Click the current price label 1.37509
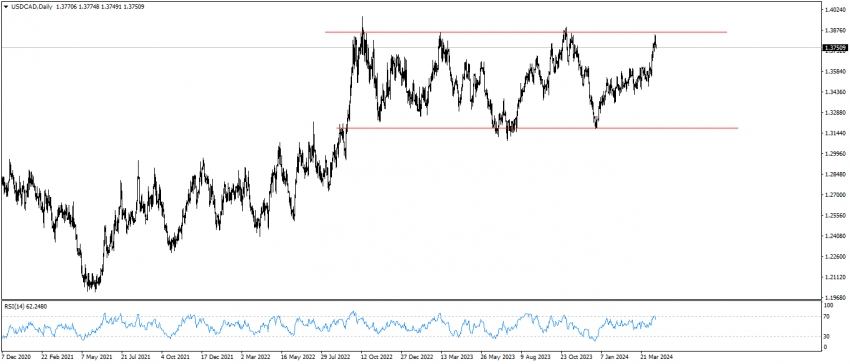Screen dimensions: 850x364 pyautogui.click(x=835, y=48)
